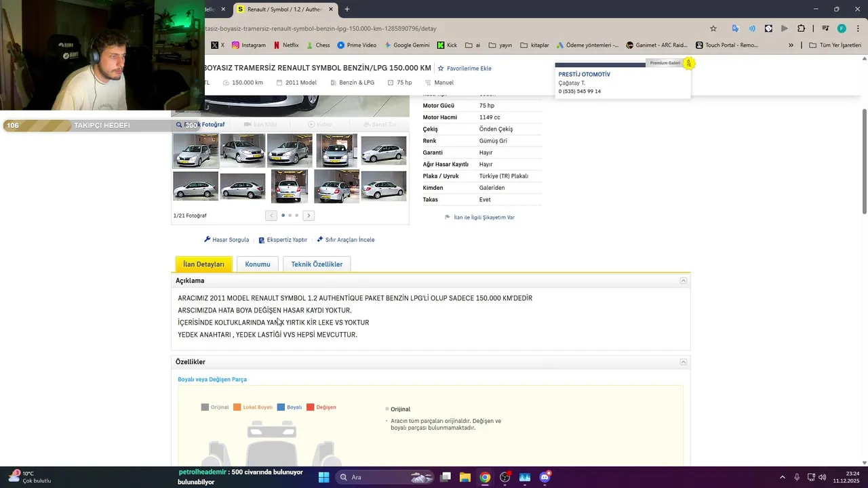Open the 'Sıfır Araçları İncele' link
Viewport: 868px width, 488px height.
point(346,240)
